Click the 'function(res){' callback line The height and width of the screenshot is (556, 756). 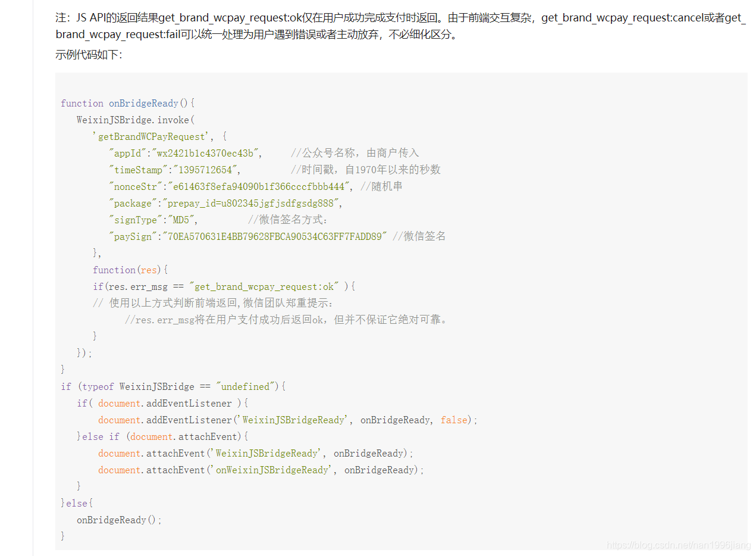tap(131, 270)
